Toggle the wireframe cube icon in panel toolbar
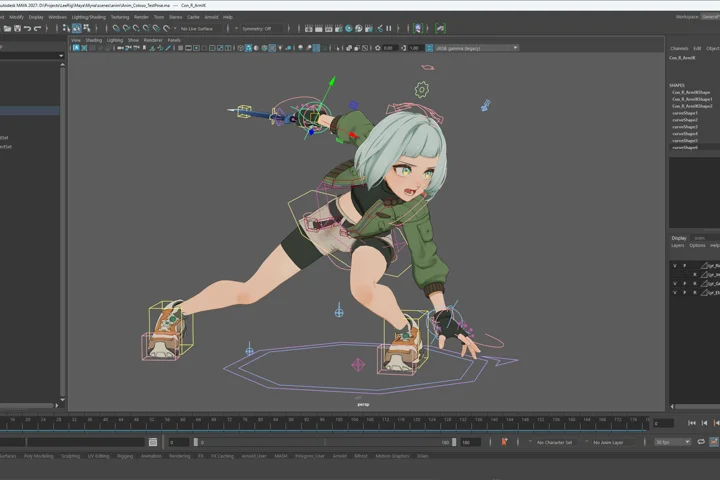Screen dimensions: 720x480 click(240, 48)
